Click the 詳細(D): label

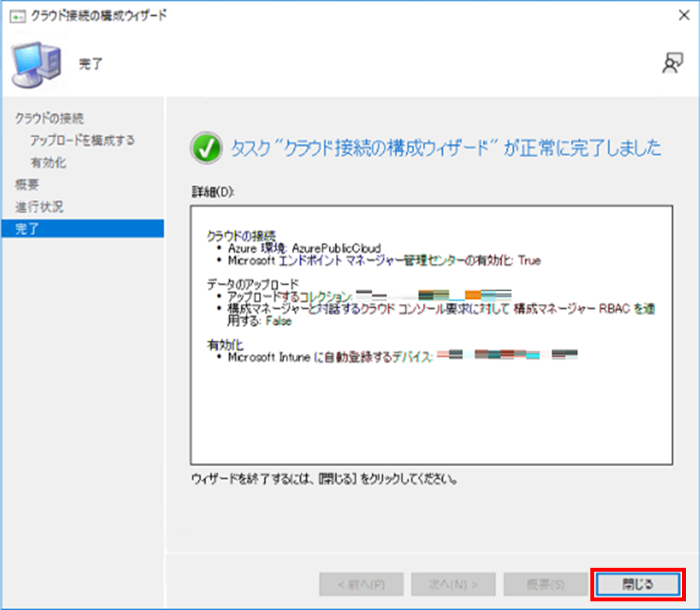[x=212, y=192]
